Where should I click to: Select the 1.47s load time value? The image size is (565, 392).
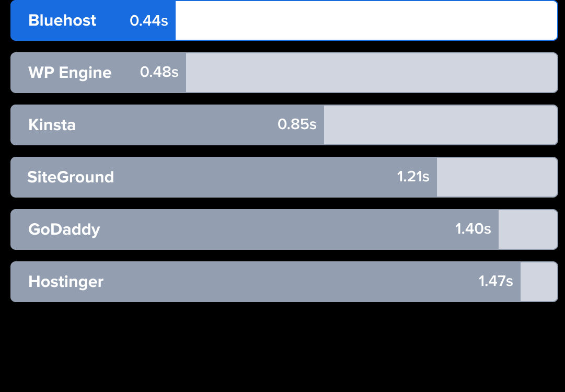pyautogui.click(x=495, y=281)
